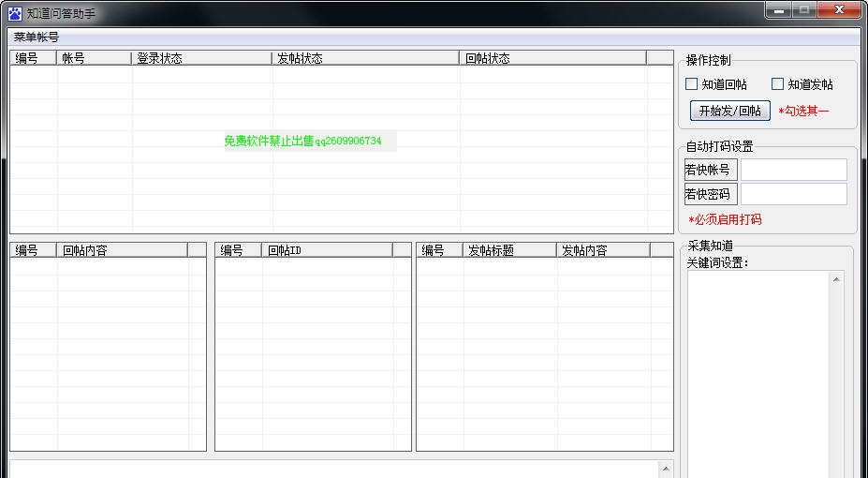Click the 发帖内容 column header
Screen dimensions: 868x478
point(603,250)
